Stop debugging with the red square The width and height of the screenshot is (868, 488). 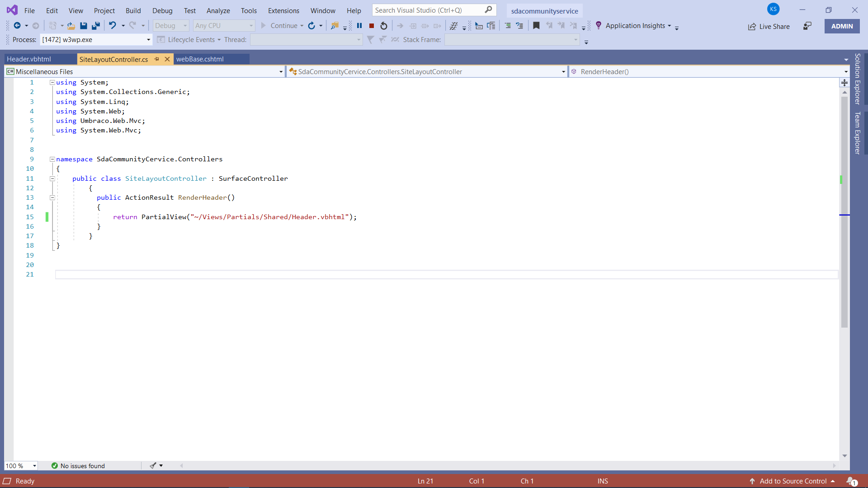(x=372, y=26)
